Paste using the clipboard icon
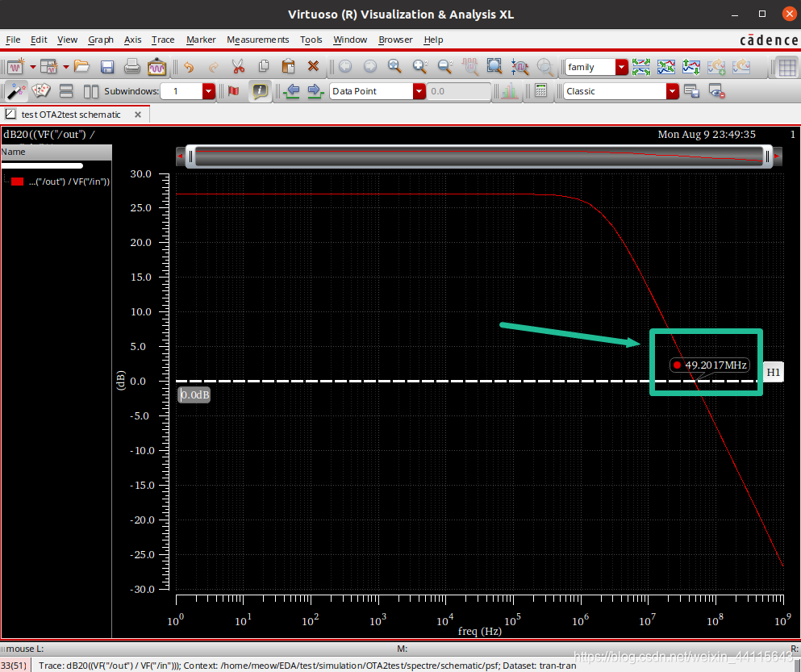801x672 pixels. point(289,66)
